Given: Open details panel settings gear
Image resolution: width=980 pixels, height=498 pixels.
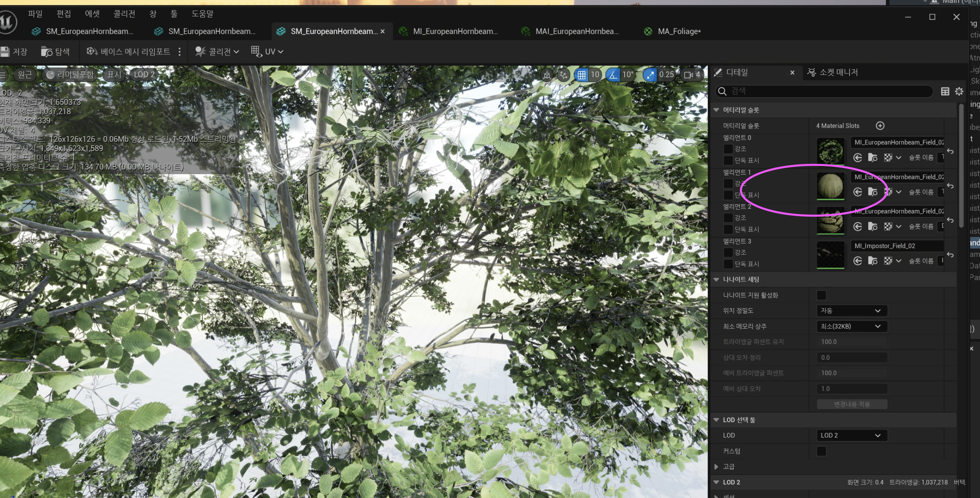Looking at the screenshot, I should click(959, 92).
